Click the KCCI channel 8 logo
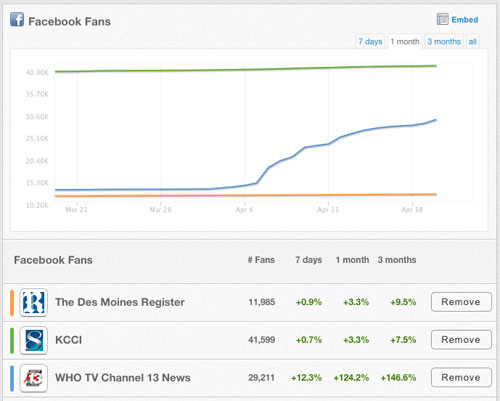This screenshot has height=401, width=500. click(x=33, y=340)
